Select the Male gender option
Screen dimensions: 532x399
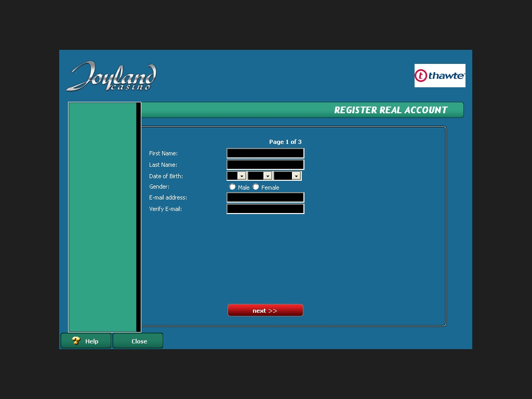pos(233,187)
